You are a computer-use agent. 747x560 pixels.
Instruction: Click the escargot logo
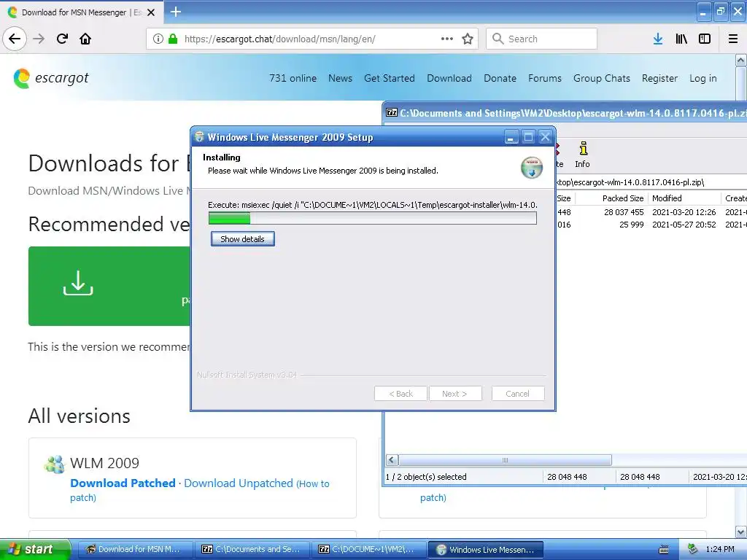click(51, 78)
